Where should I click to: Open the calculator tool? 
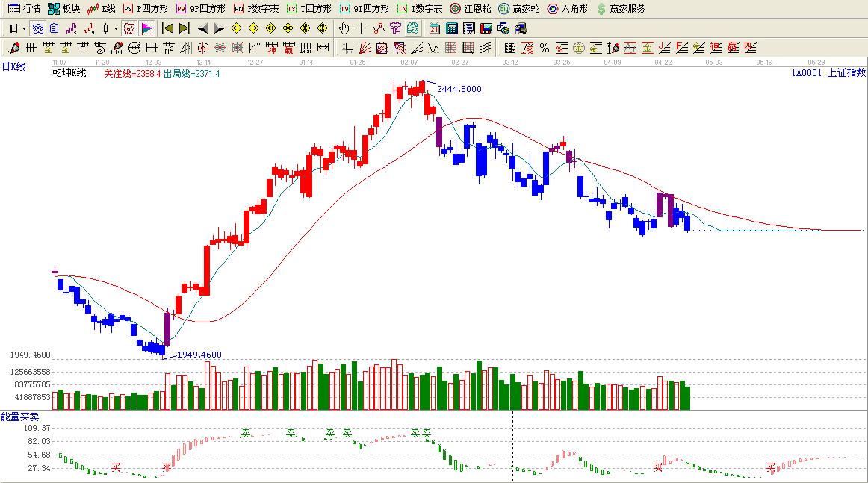pyautogui.click(x=451, y=28)
